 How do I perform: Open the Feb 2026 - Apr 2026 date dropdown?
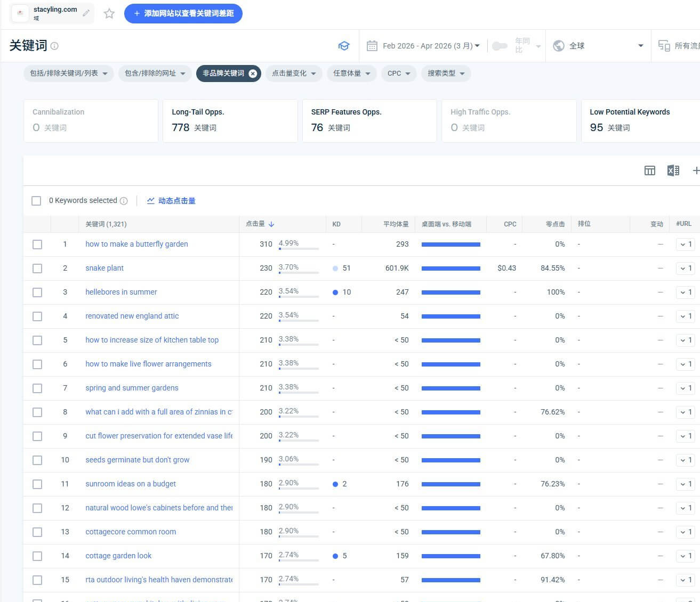431,46
